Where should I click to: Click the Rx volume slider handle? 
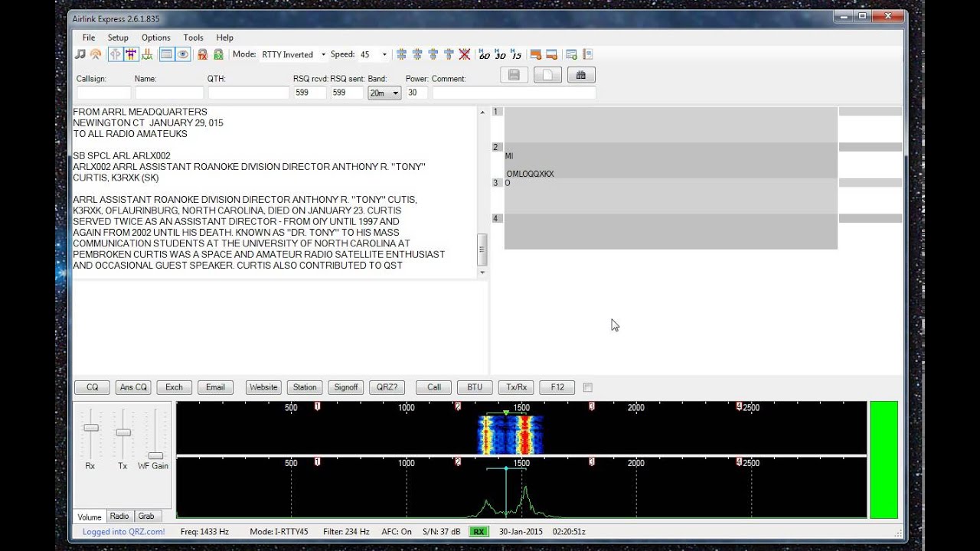coord(90,428)
